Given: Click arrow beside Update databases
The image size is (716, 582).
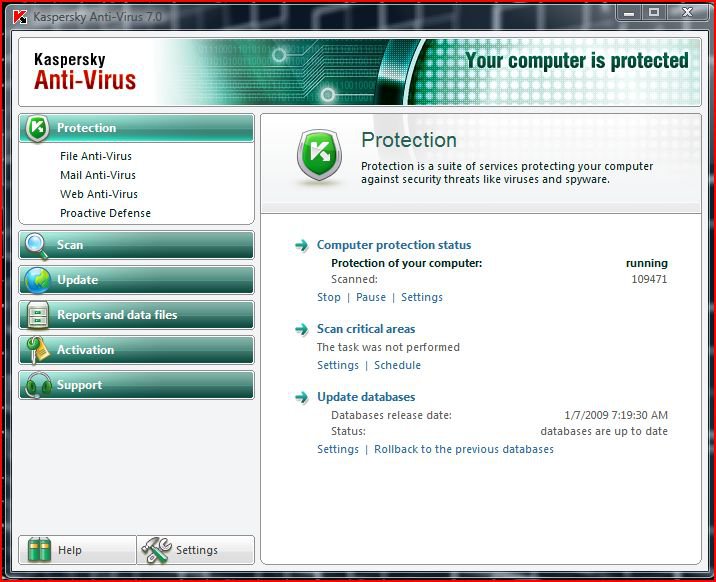Looking at the screenshot, I should (x=301, y=397).
